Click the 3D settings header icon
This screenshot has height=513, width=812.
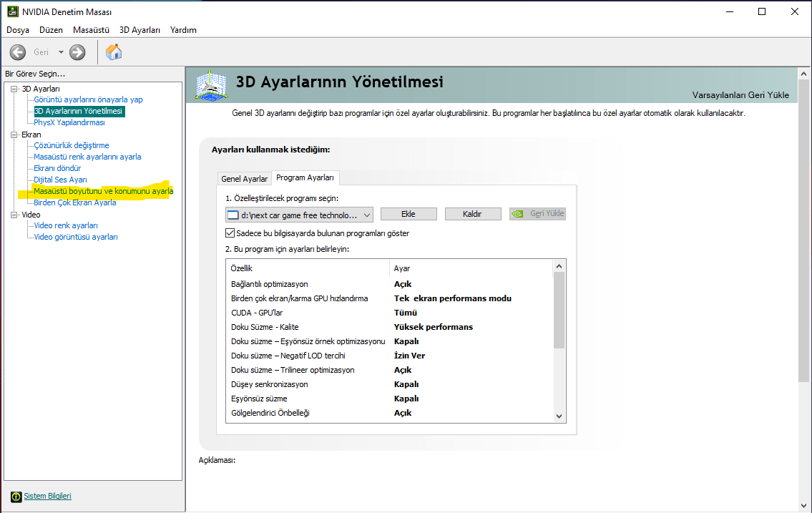(x=211, y=85)
